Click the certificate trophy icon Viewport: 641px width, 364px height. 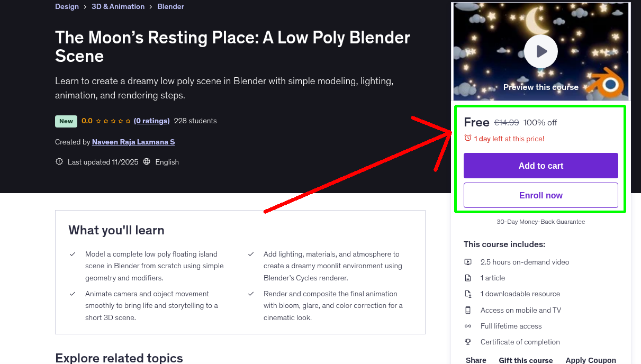(x=468, y=342)
